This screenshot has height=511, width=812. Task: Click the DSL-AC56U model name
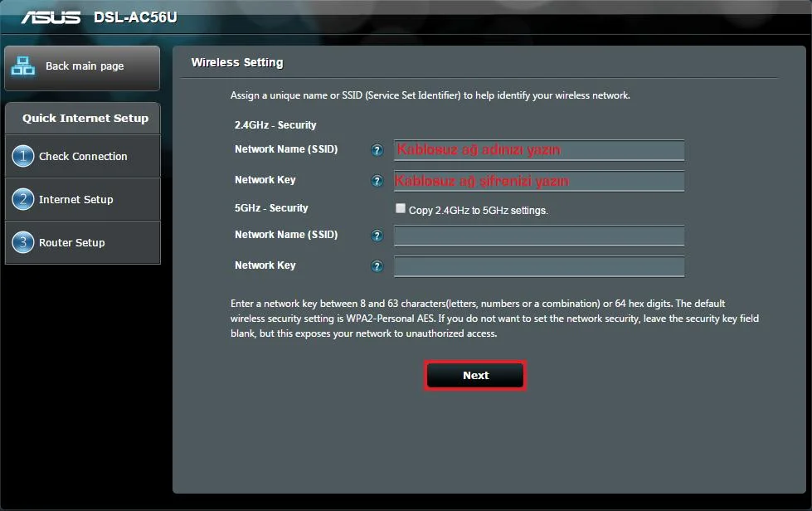[135, 17]
